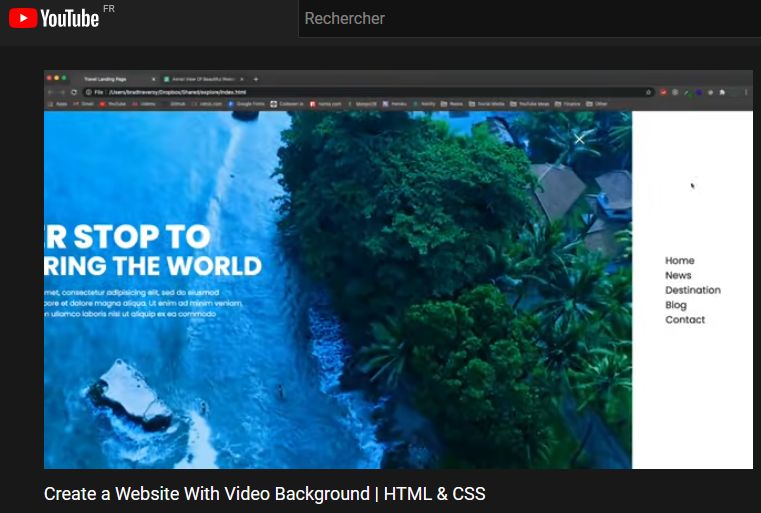Open the Google Fonts bookmark
This screenshot has width=761, height=513.
coord(245,103)
